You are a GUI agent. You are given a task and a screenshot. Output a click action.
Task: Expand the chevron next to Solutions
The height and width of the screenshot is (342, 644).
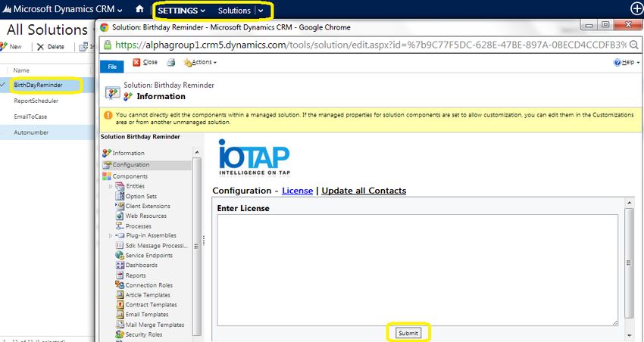261,11
